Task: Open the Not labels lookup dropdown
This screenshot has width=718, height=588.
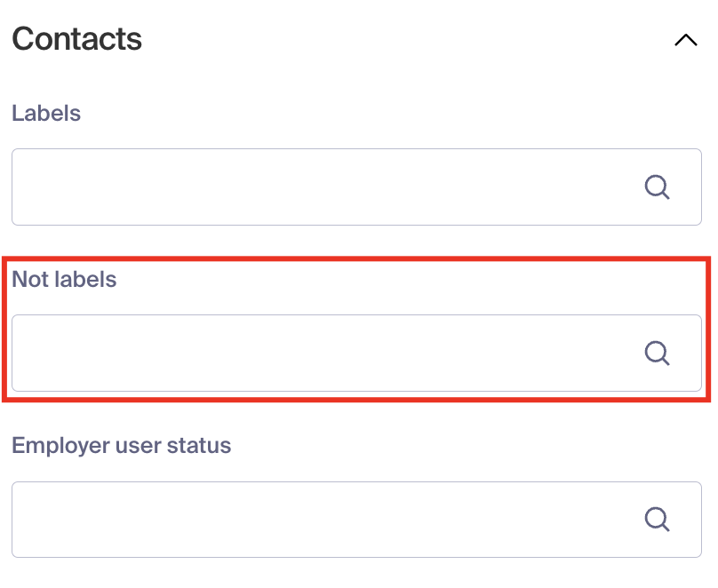Action: [356, 353]
